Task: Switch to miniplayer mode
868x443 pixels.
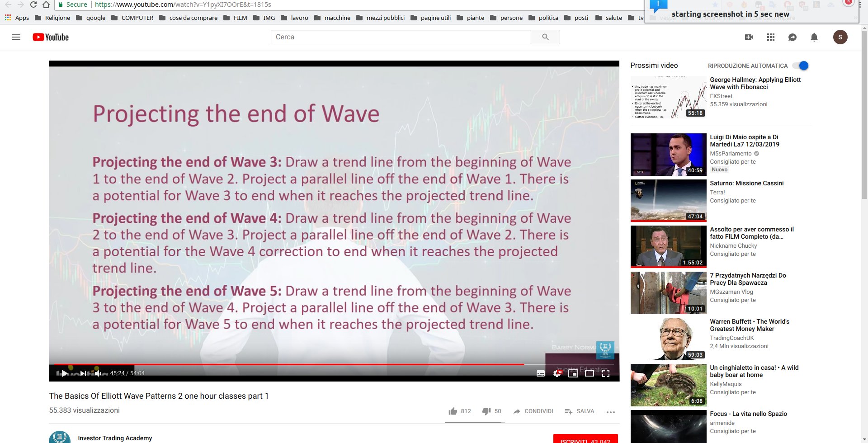Action: click(573, 373)
